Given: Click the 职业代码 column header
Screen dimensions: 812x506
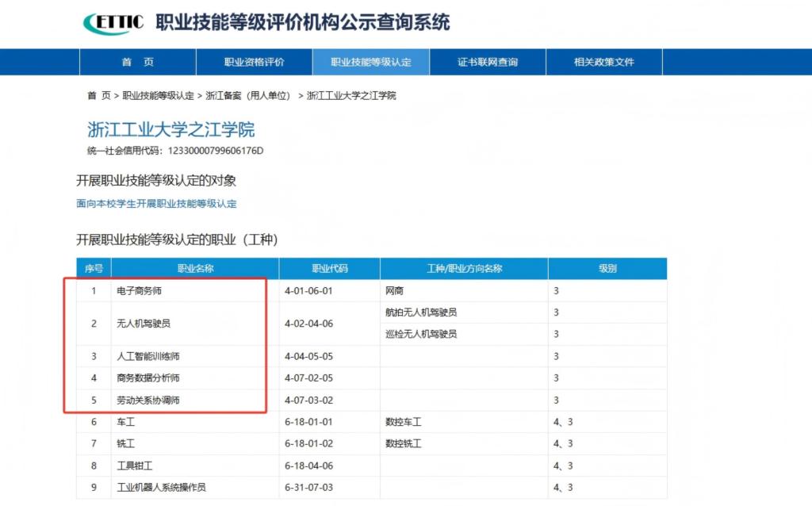Looking at the screenshot, I should [329, 269].
